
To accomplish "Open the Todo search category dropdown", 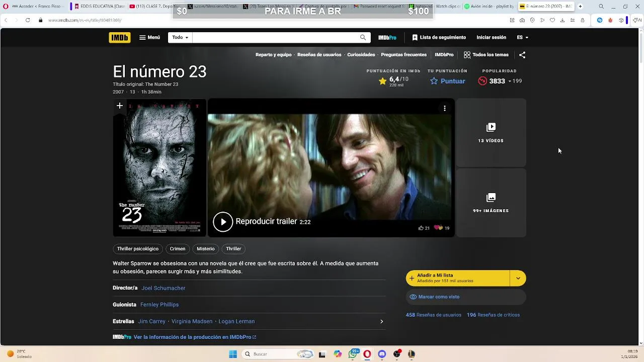I will [180, 37].
